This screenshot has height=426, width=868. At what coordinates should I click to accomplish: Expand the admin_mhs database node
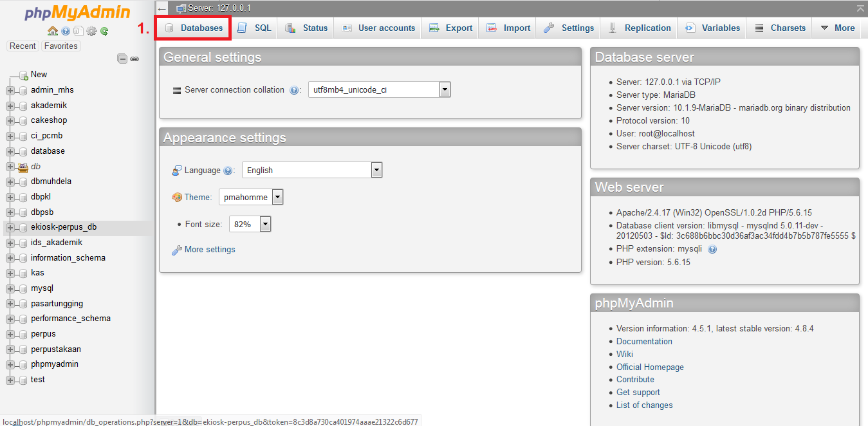10,90
